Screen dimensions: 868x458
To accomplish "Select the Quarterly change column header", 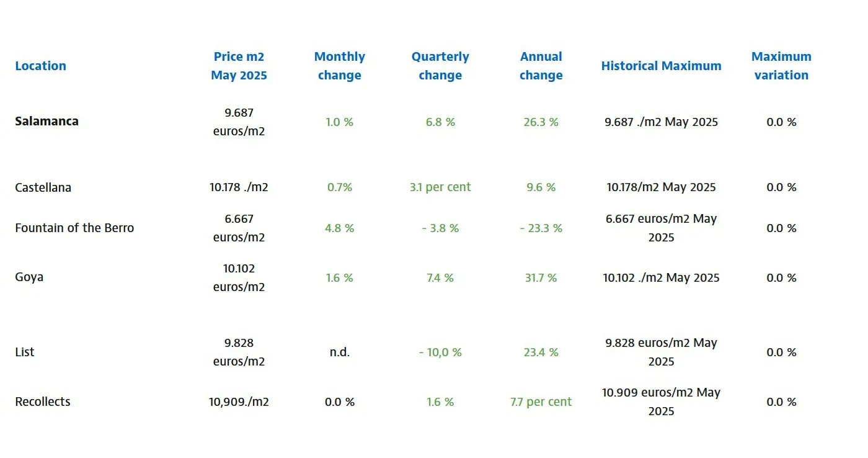I will click(440, 66).
